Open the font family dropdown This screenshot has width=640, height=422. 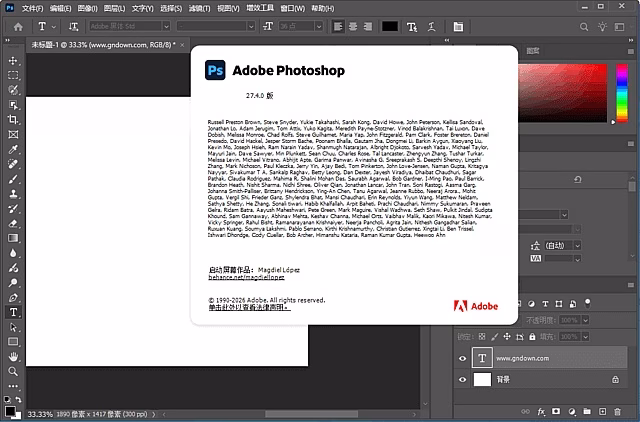click(166, 27)
